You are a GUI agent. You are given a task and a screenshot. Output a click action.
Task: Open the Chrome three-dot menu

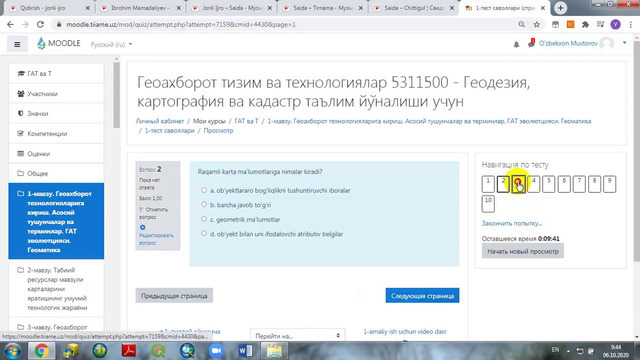click(631, 24)
